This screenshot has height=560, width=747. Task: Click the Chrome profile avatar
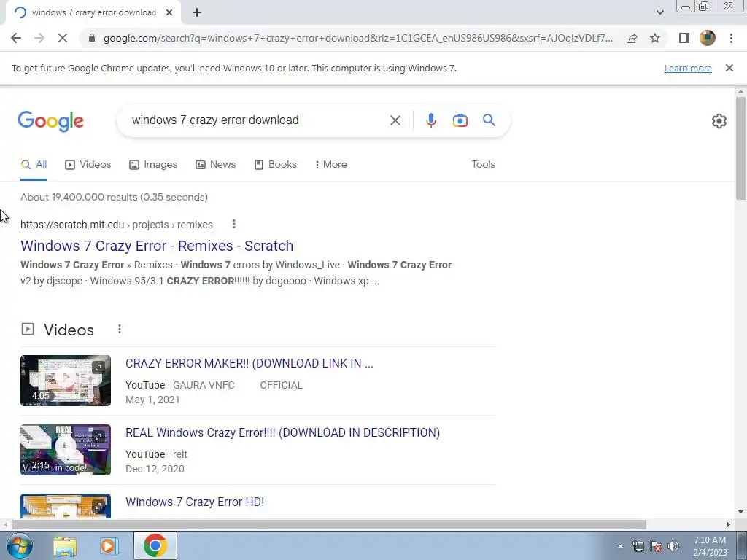tap(708, 38)
